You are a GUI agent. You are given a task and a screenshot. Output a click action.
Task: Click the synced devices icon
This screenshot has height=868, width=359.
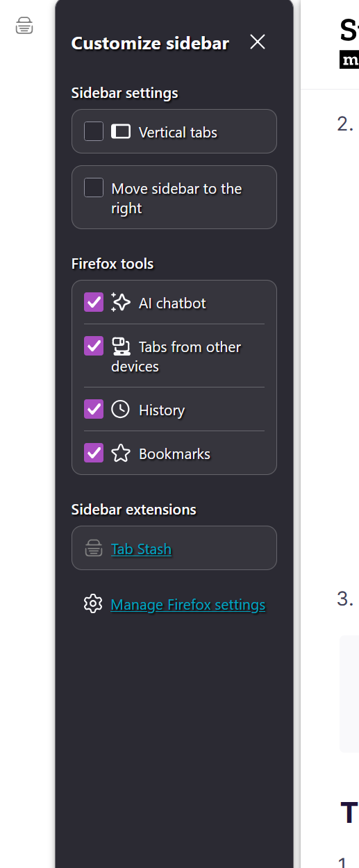[121, 346]
